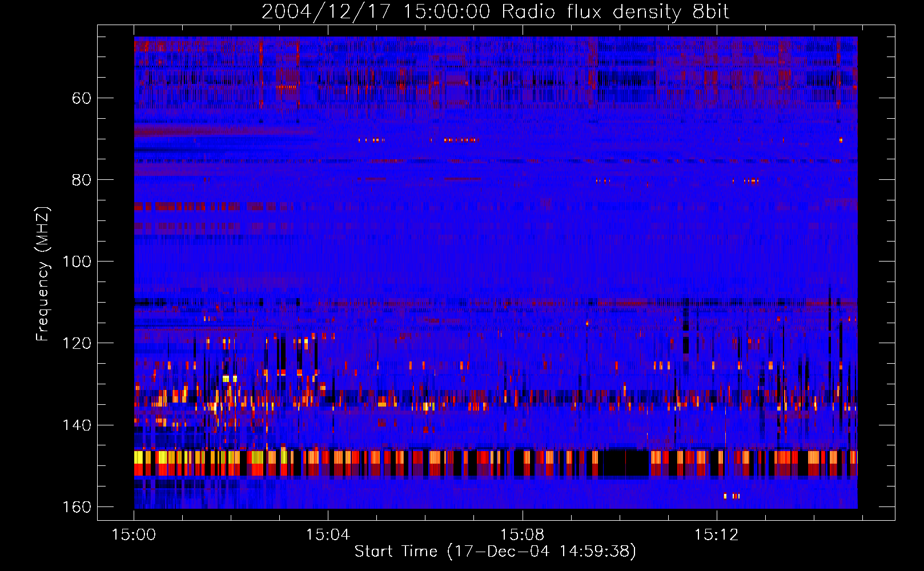The height and width of the screenshot is (571, 924).
Task: Select the 160 frequency tick label
Action: pos(77,507)
